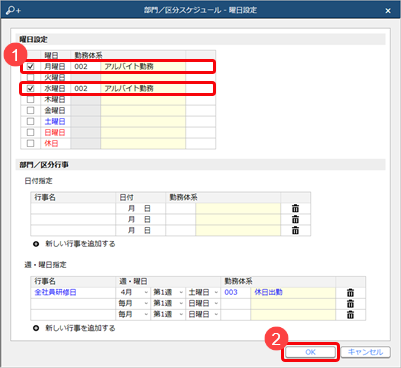Click the 全社員研修日 event name cell

(x=73, y=293)
